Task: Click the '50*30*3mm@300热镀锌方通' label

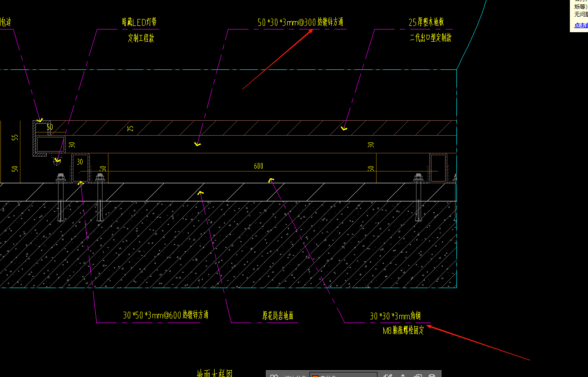Action: [300, 22]
